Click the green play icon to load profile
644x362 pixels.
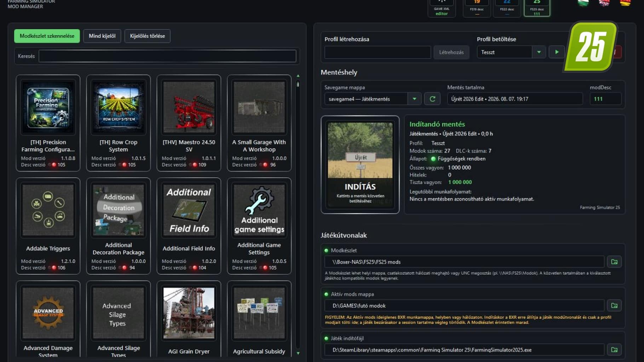[x=557, y=52]
